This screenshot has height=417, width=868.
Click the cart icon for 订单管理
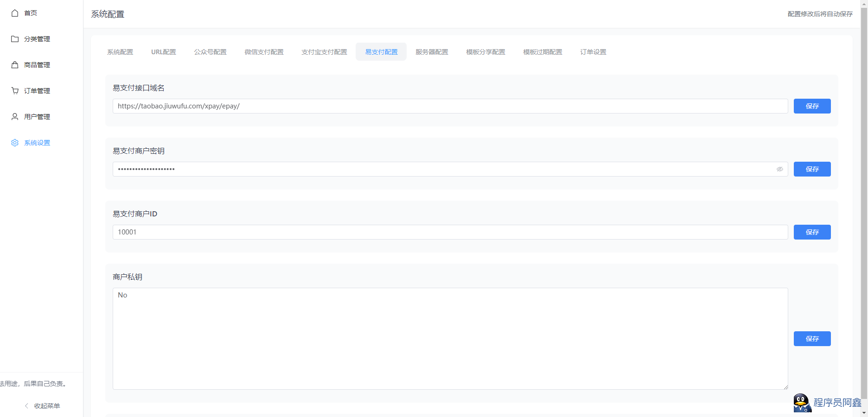pos(15,91)
